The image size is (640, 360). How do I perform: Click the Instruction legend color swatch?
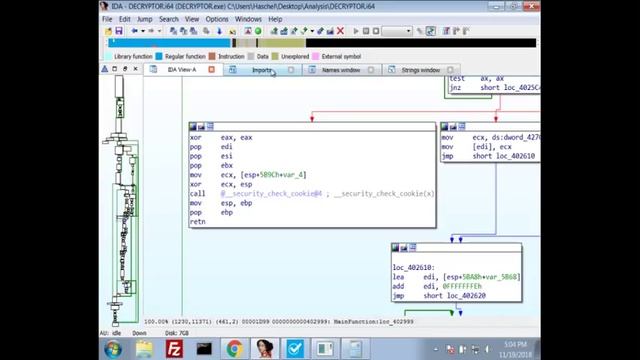click(212, 56)
